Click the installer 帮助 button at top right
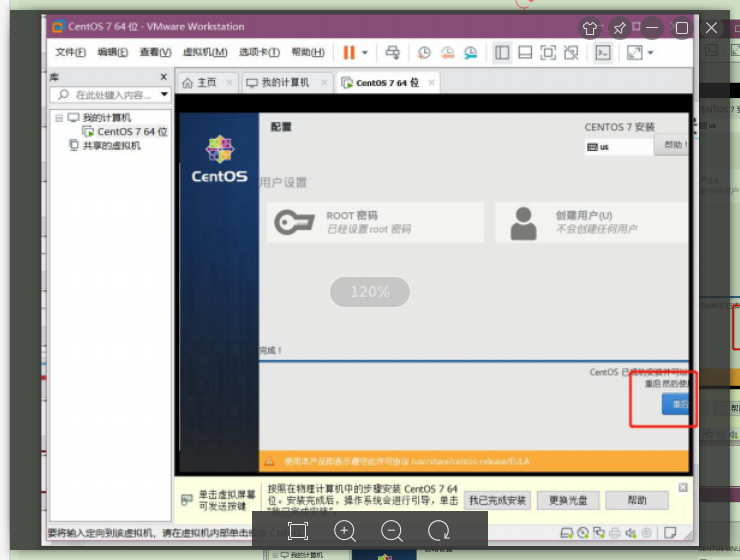The width and height of the screenshot is (740, 560). (x=671, y=145)
